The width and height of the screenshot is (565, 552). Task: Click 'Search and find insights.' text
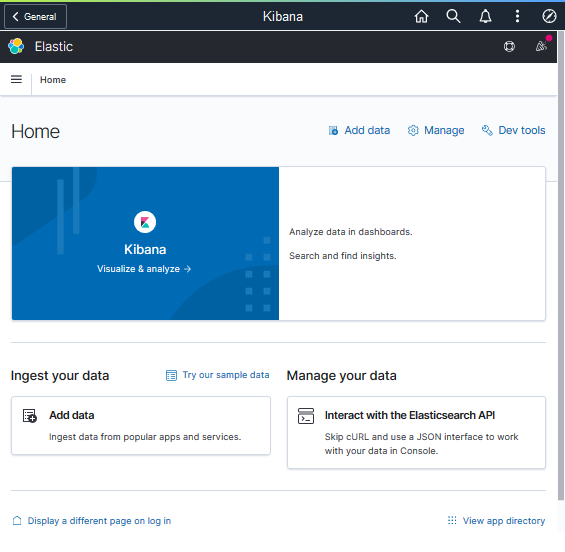click(343, 256)
